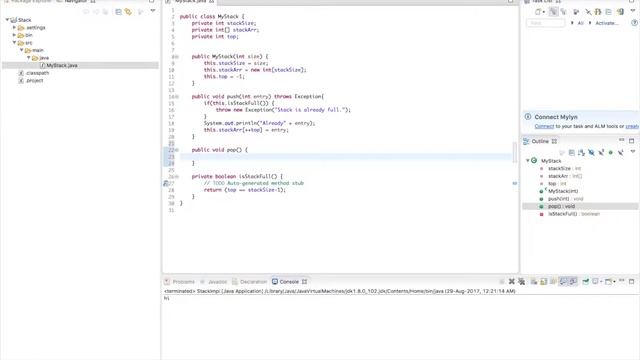Screen dimensions: 640x360
Task: Expand the settings folder
Action: 14,27
